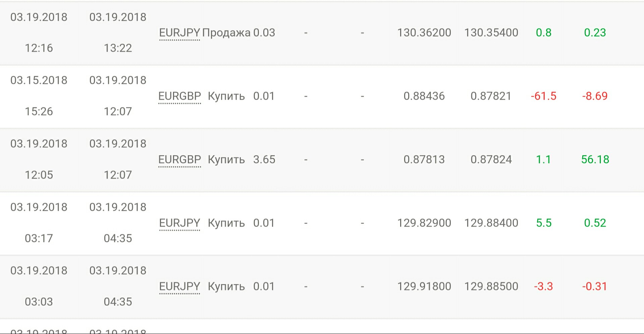This screenshot has height=334, width=644.
Task: Click the profit value 0.23
Action: pos(595,33)
